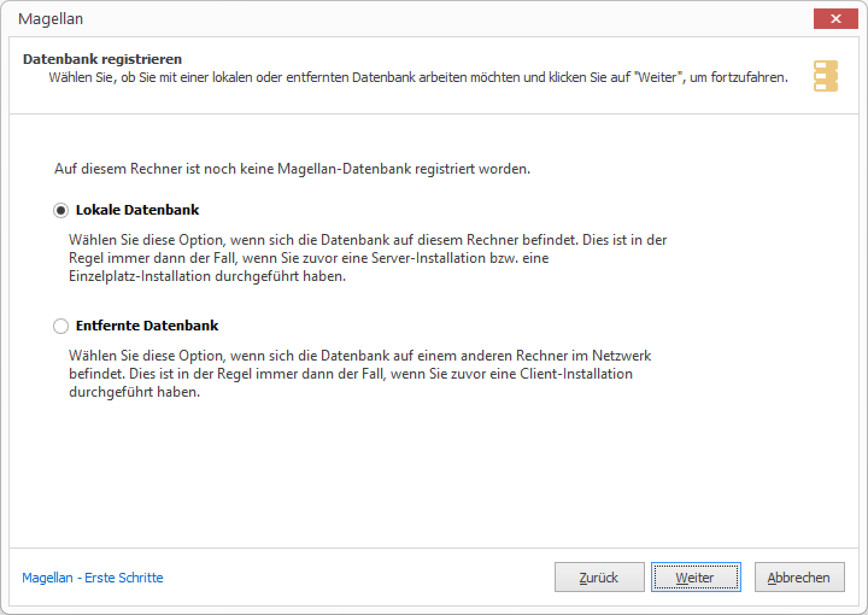This screenshot has width=868, height=615.
Task: Click the yellow database icon in header
Action: click(x=826, y=76)
